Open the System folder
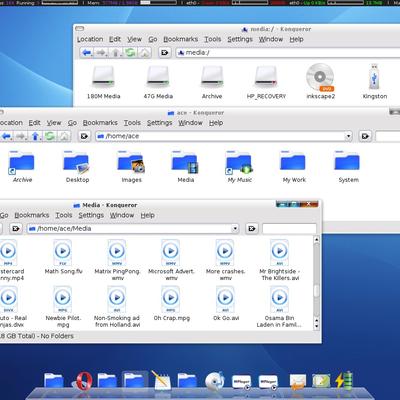 (x=348, y=167)
